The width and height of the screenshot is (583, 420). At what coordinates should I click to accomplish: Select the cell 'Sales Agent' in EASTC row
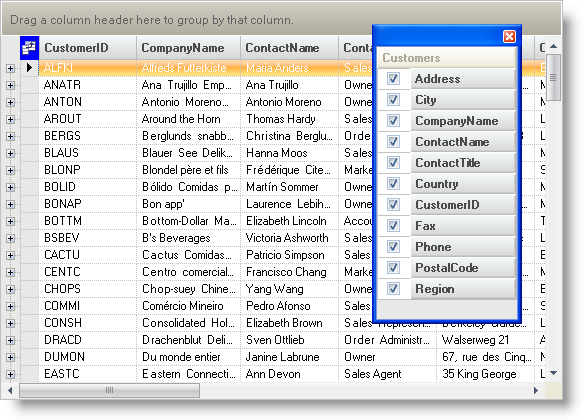point(387,374)
